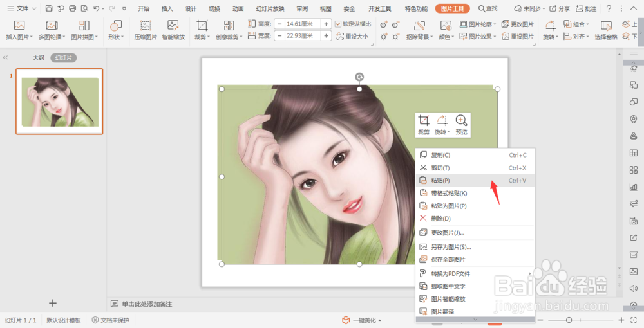This screenshot has height=328, width=644.
Task: Click 裁剪 in the floating picture toolbar
Action: click(x=424, y=125)
